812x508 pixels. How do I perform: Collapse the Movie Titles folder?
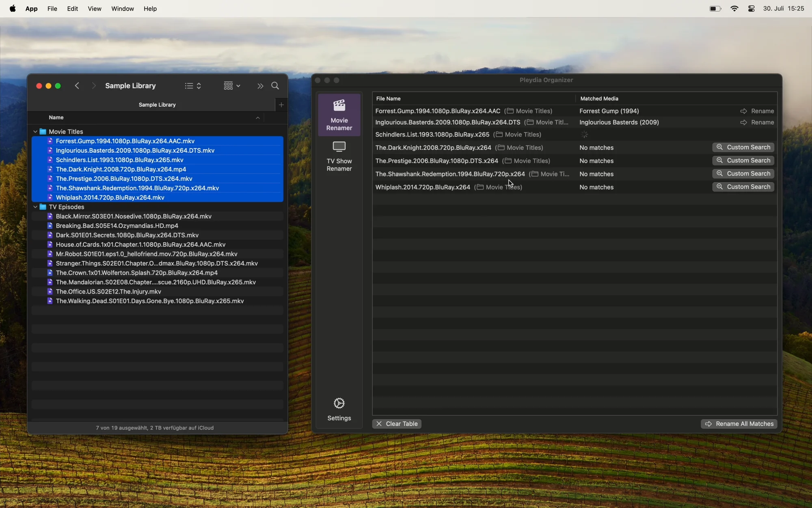pyautogui.click(x=35, y=131)
